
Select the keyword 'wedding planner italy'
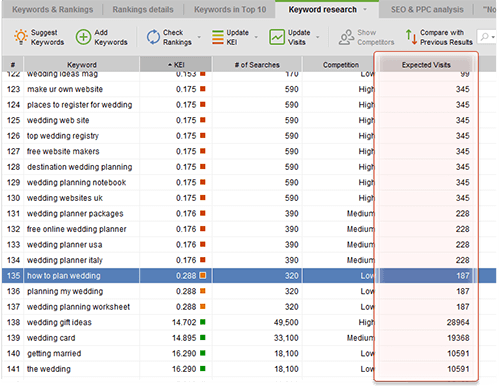point(65,260)
